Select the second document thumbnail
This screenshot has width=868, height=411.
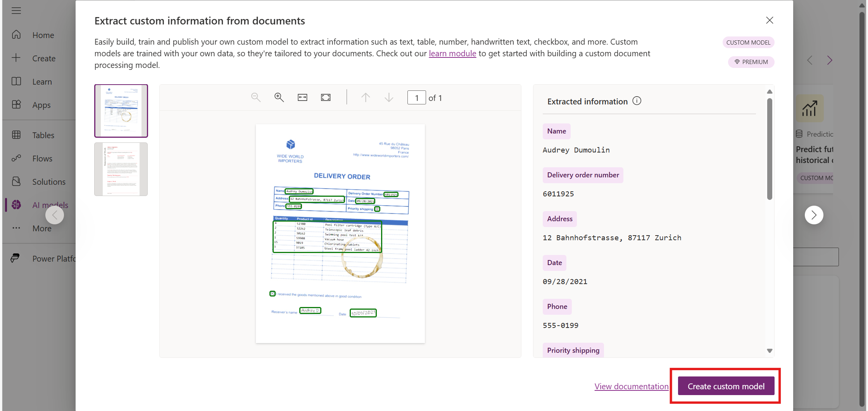[121, 169]
